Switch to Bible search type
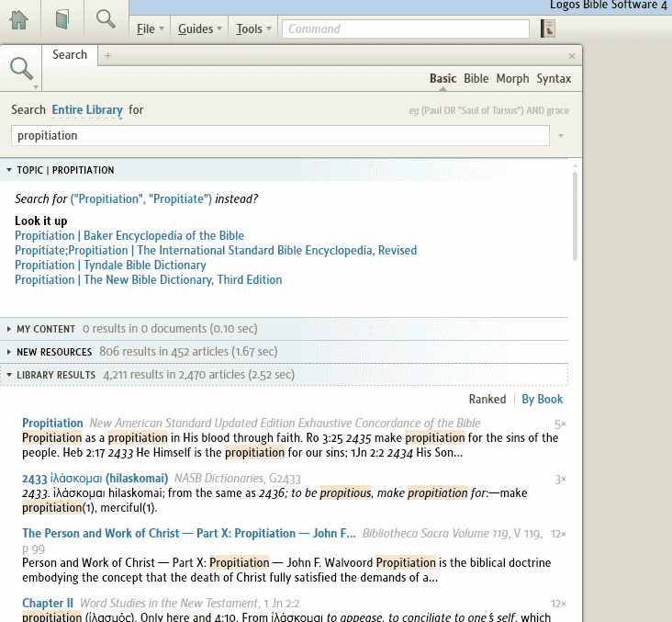 tap(476, 78)
